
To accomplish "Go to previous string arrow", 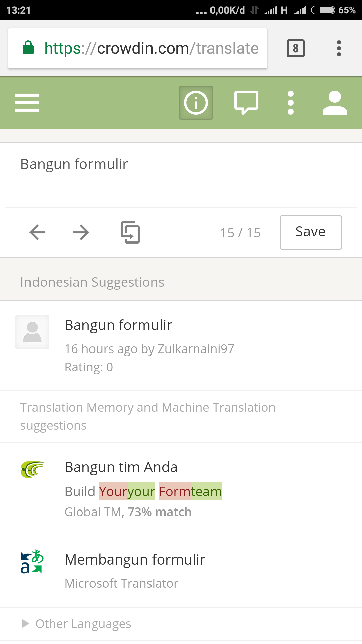I will coord(37,232).
